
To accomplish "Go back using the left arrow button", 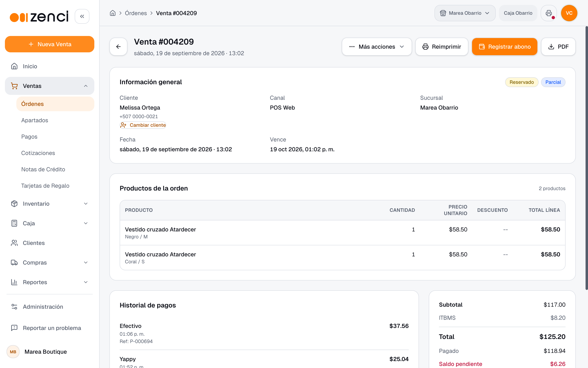I will tap(118, 46).
